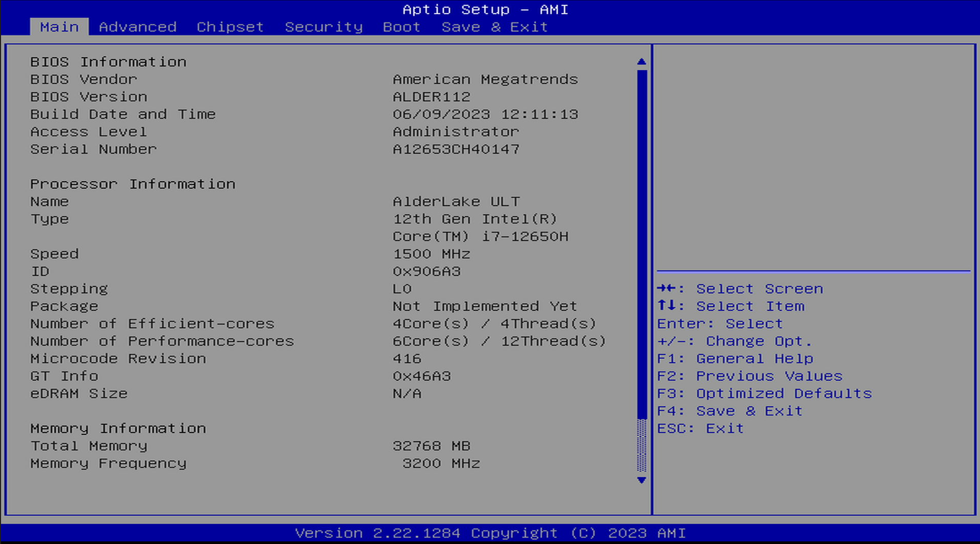Select the Package label

pos(64,306)
